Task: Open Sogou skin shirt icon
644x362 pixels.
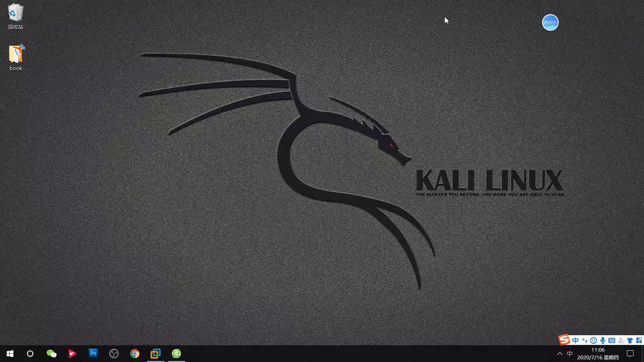Action: click(630, 340)
